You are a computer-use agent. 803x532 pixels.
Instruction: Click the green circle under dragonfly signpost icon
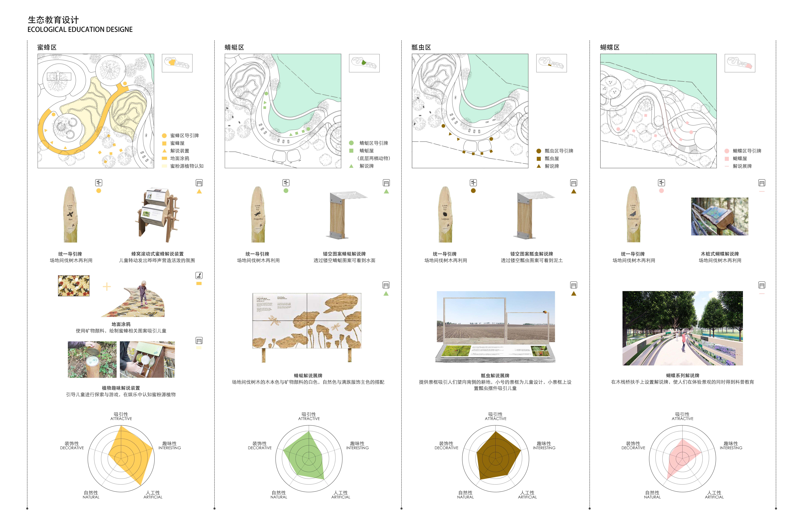pyautogui.click(x=286, y=191)
